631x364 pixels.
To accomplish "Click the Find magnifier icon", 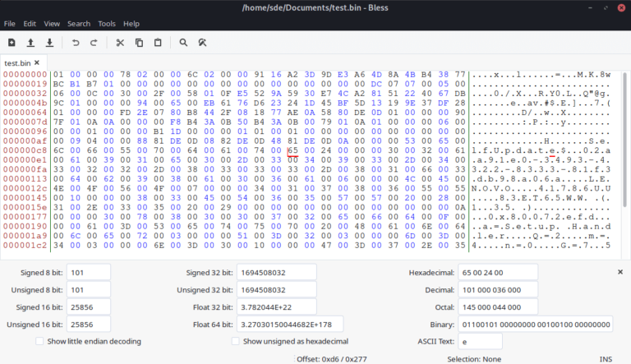I will pos(183,42).
